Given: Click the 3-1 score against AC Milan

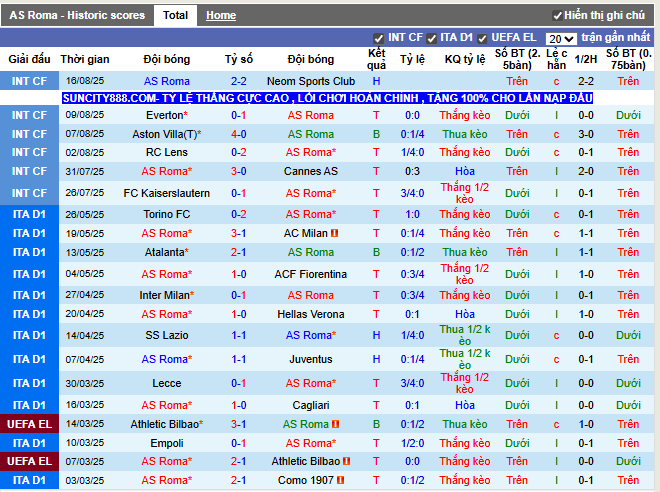Looking at the screenshot, I should 239,233.
